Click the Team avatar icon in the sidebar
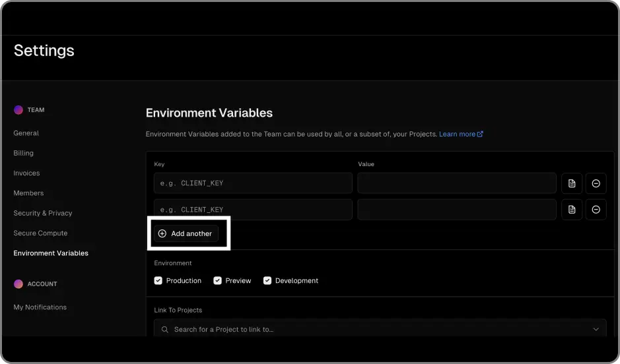 tap(18, 109)
